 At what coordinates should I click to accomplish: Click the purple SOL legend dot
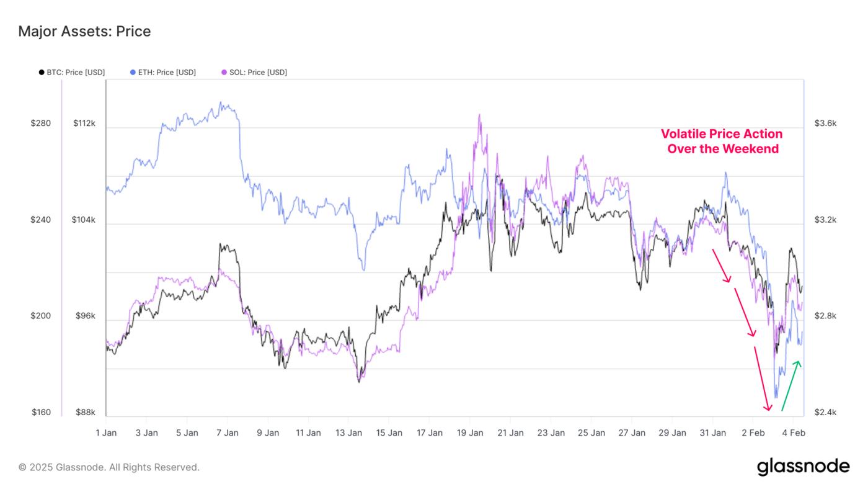click(224, 73)
